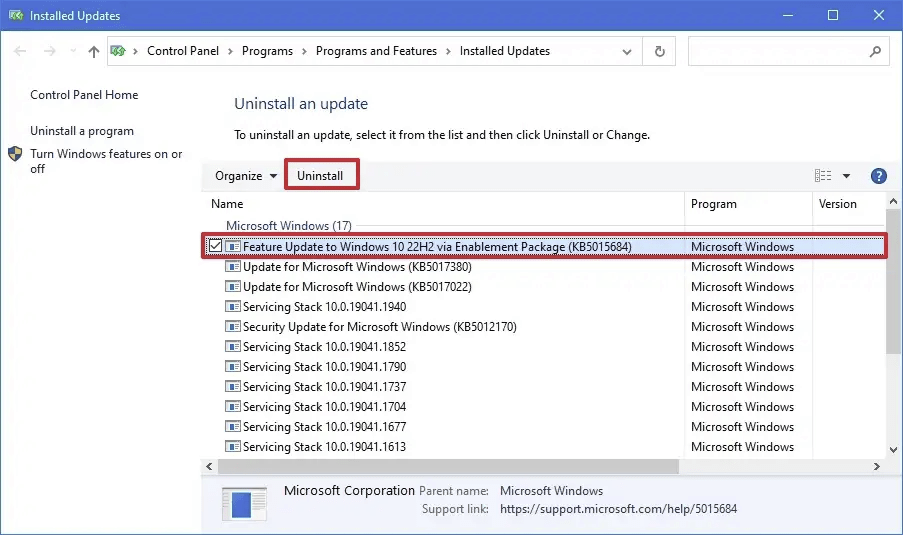This screenshot has width=903, height=535.
Task: Select Update for Microsoft Windows (KB5017380)
Action: (357, 267)
